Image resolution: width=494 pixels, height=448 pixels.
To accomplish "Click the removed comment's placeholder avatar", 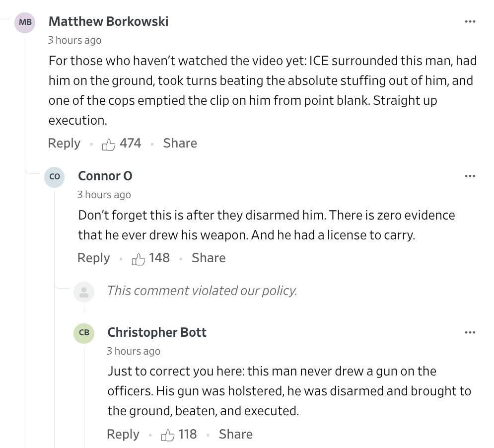I will tap(84, 291).
